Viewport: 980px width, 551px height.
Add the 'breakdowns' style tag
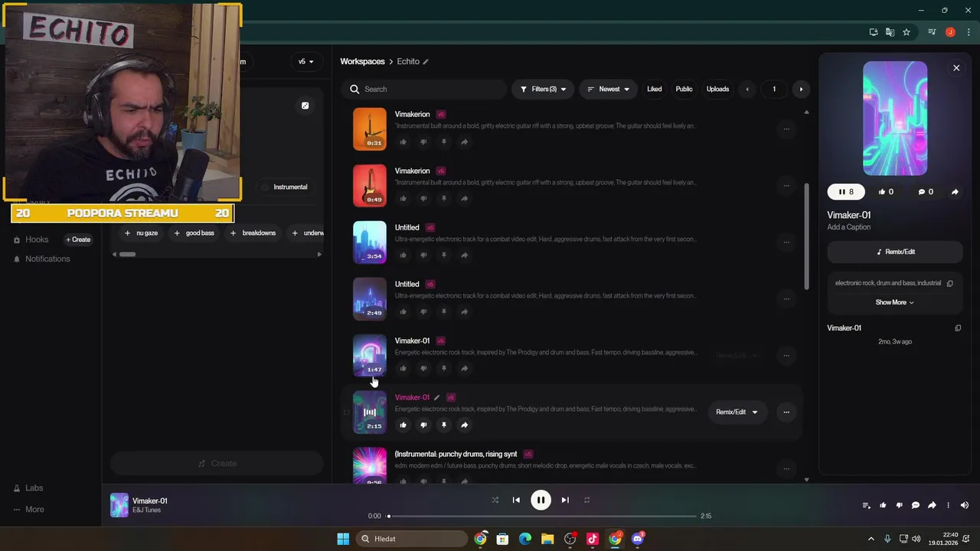[x=253, y=233]
